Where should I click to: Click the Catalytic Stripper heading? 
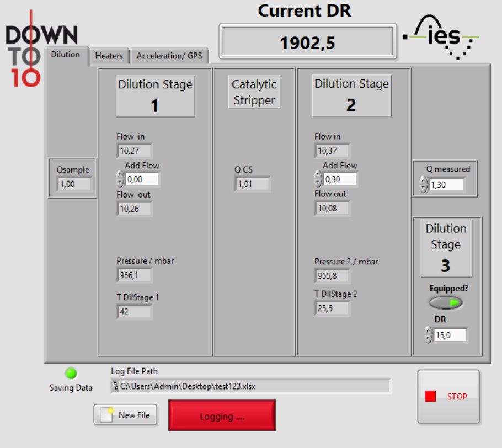click(x=254, y=92)
